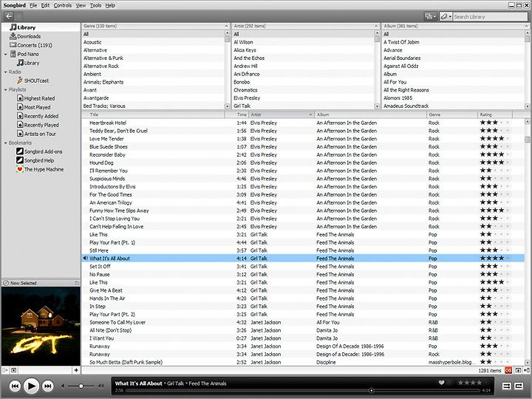This screenshot has width=532, height=399.
Task: Click the album art thumbnail
Action: (x=41, y=327)
